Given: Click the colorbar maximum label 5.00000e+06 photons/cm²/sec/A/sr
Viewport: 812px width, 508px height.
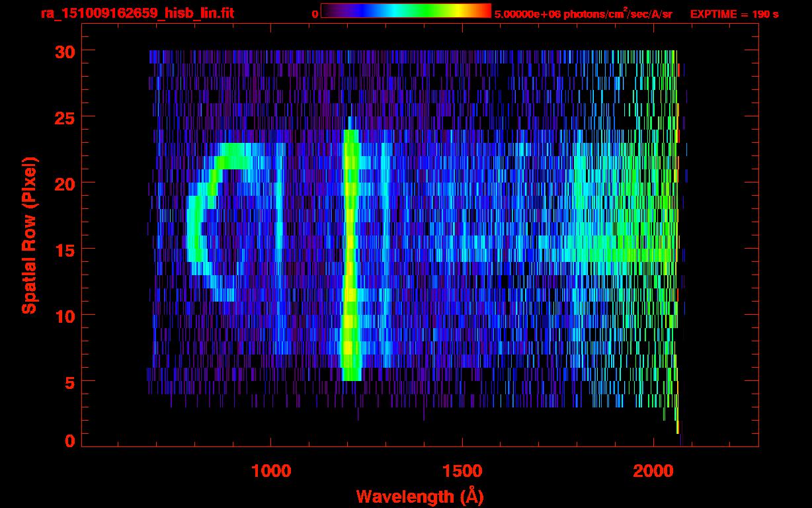Looking at the screenshot, I should pyautogui.click(x=583, y=13).
